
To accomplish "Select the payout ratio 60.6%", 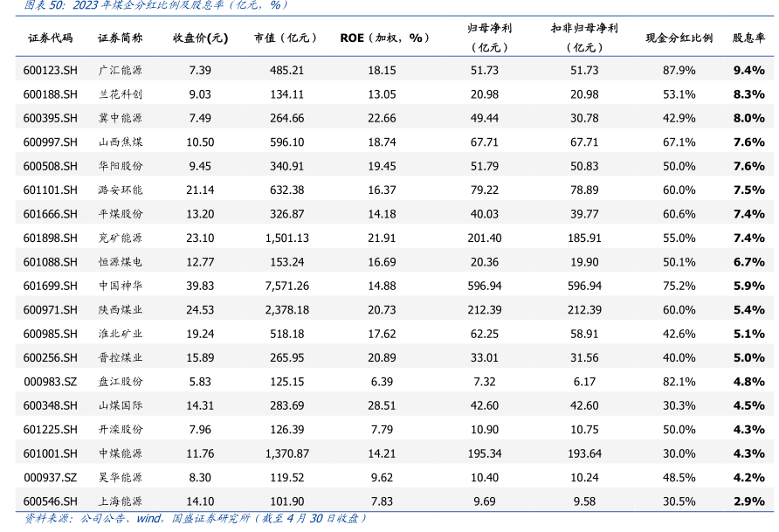I will point(679,214).
